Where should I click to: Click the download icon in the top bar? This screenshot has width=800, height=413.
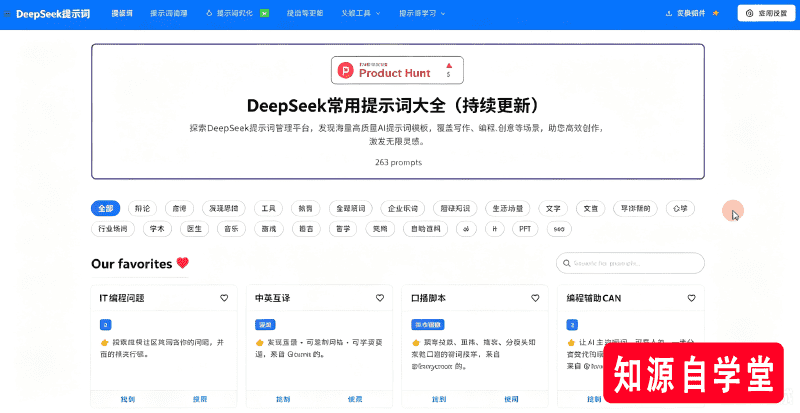click(x=669, y=13)
